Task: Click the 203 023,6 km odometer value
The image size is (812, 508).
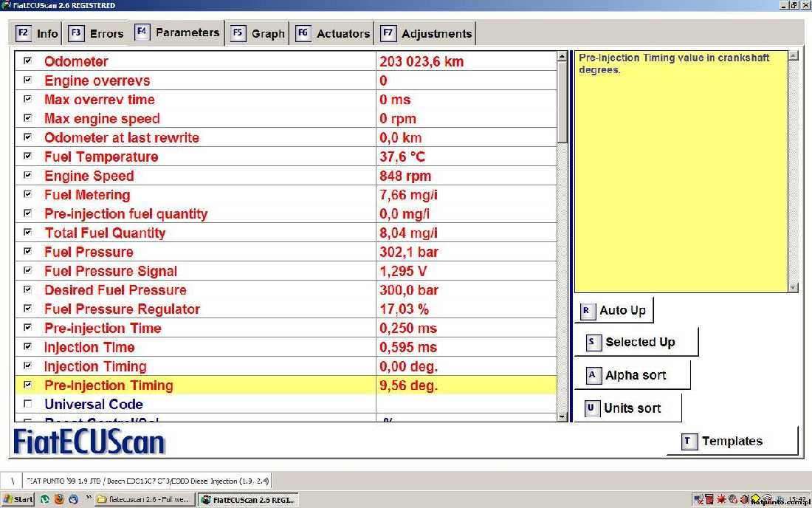Action: 422,61
